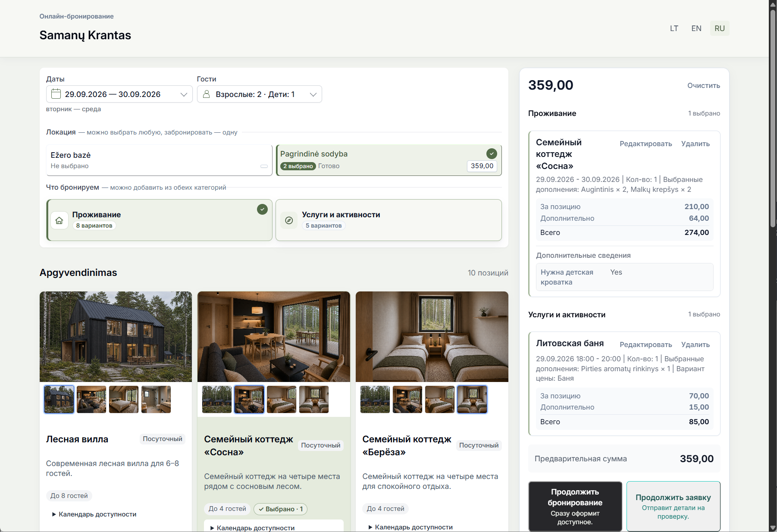Click the calendar icon in dates field
Image resolution: width=777 pixels, height=532 pixels.
[x=56, y=94]
